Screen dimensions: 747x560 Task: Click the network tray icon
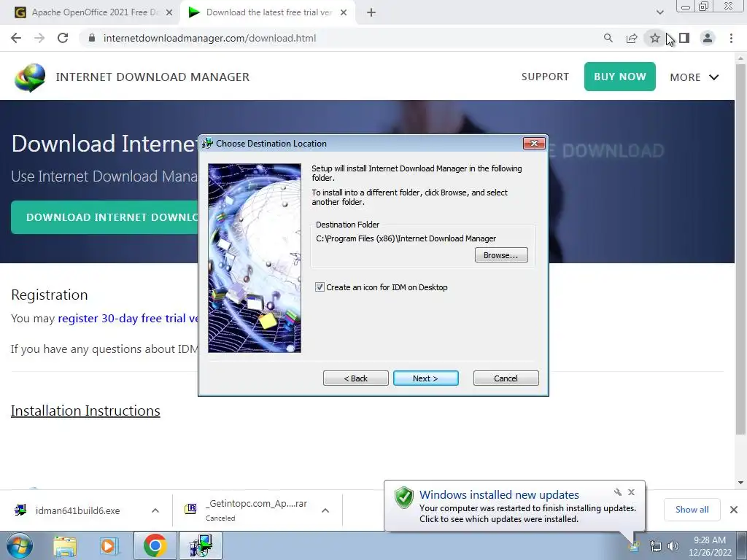click(656, 546)
